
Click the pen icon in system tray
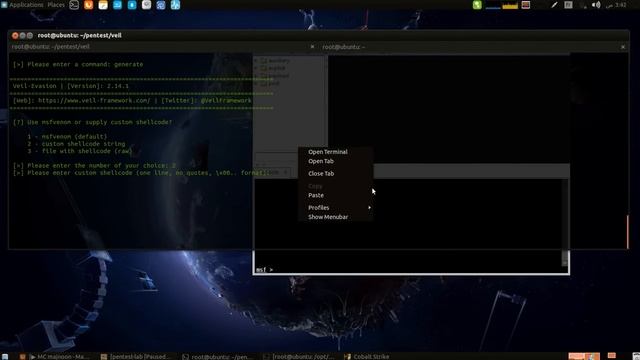554,5
